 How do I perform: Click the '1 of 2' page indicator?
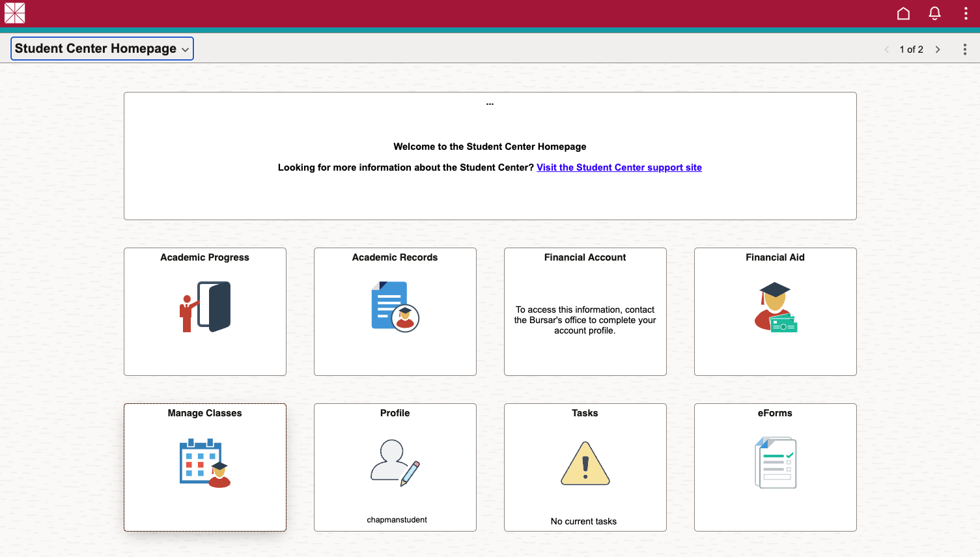pos(911,50)
